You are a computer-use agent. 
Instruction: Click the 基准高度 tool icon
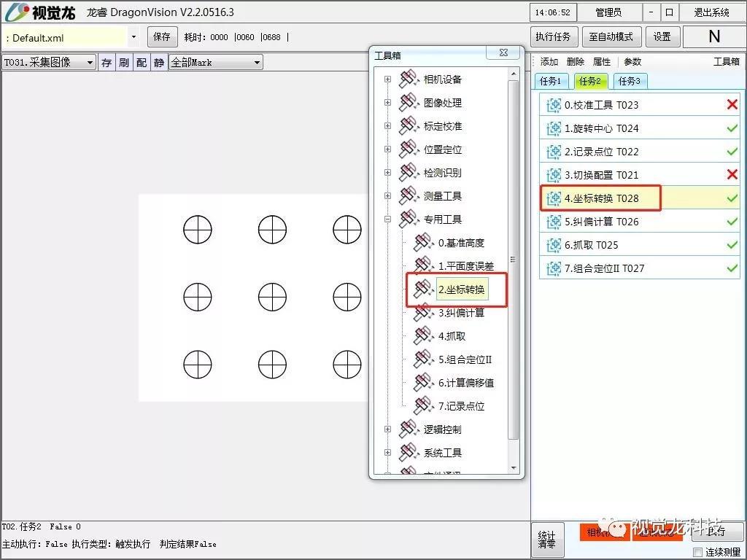coord(423,243)
